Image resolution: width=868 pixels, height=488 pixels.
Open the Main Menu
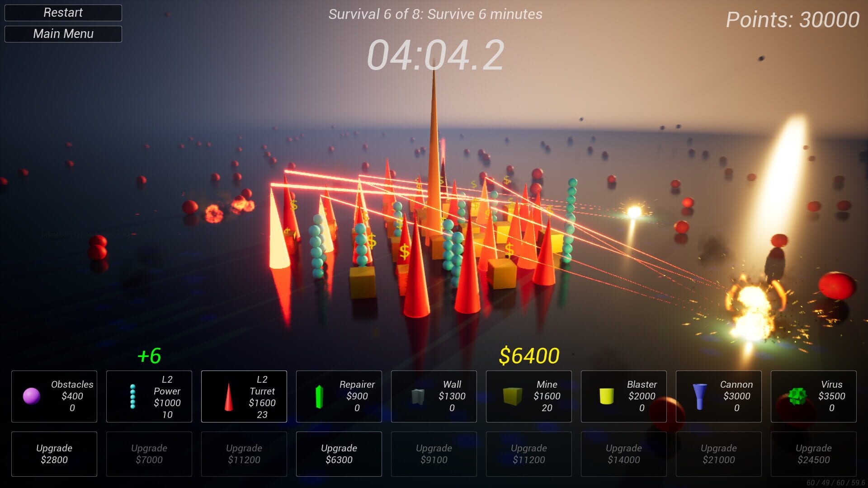pos(63,34)
